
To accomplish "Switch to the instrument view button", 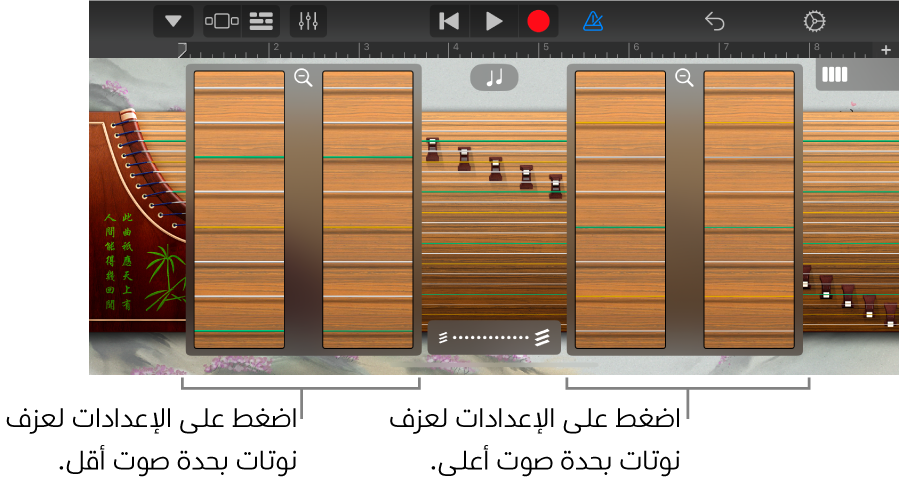I will [222, 22].
